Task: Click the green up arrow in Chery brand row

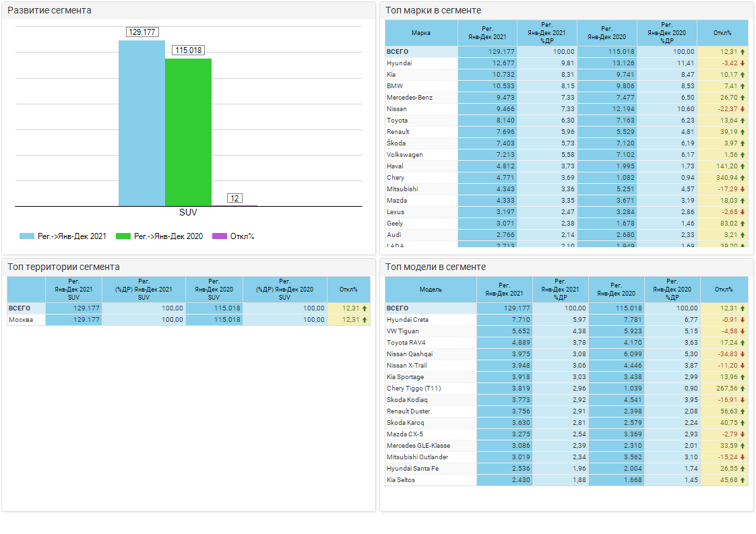Action: (743, 178)
